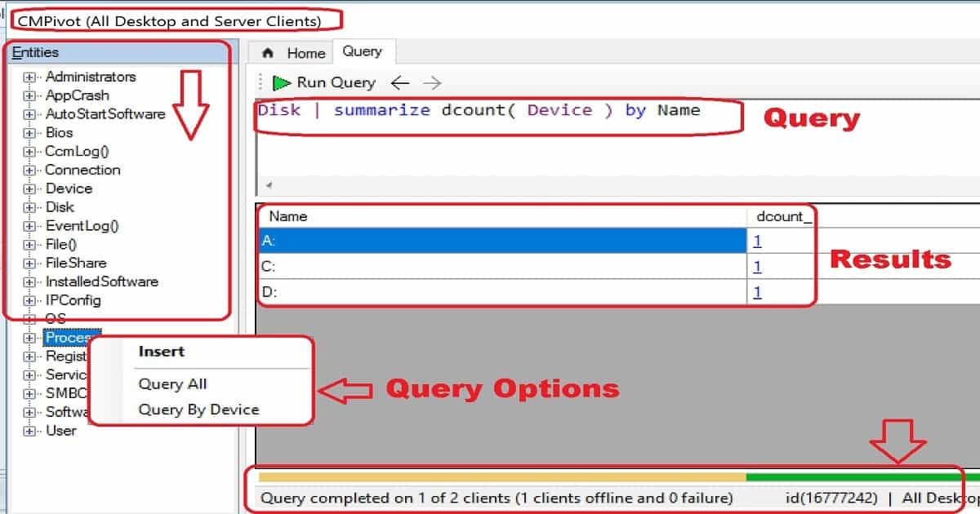The image size is (980, 514).
Task: Click the Run Query button label
Action: (x=336, y=82)
